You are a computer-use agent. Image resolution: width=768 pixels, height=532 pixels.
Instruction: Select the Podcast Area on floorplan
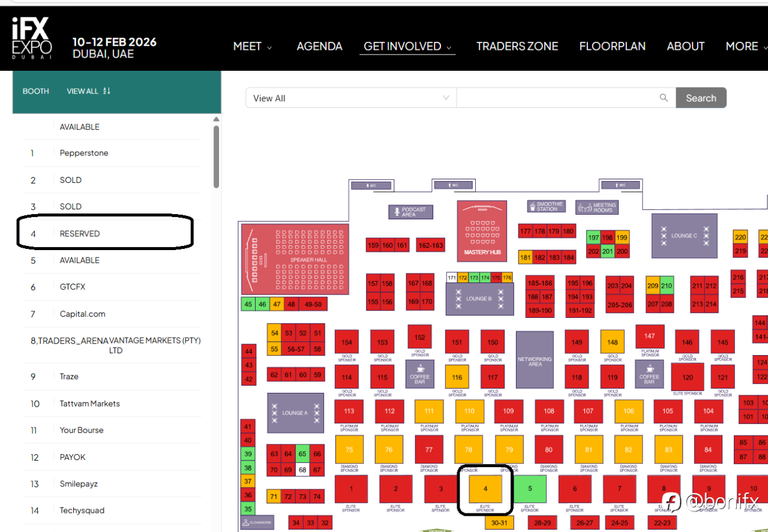[x=410, y=212]
